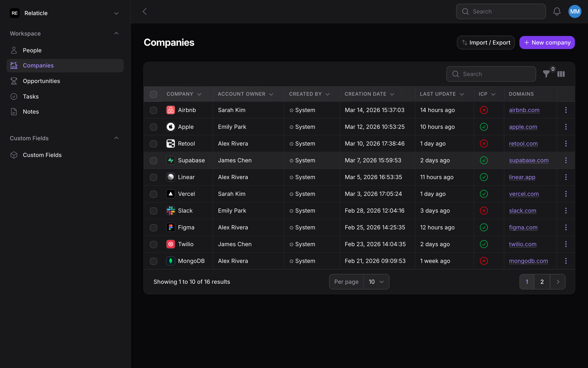
Task: Open the figma.com domain link
Action: coord(523,228)
